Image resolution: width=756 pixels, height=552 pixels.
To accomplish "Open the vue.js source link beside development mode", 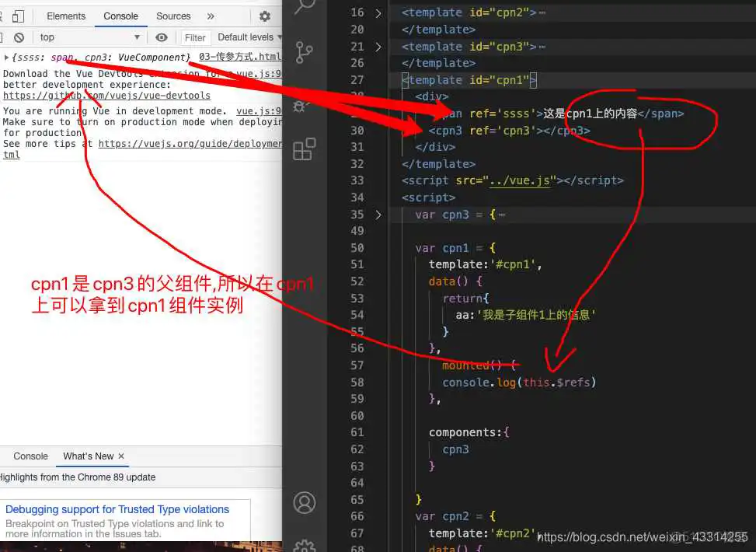I will (259, 111).
